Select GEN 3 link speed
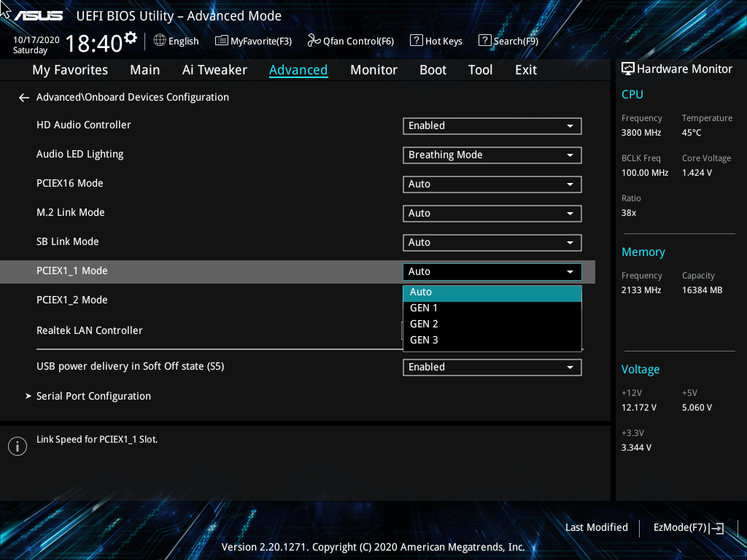The height and width of the screenshot is (560, 747). [492, 340]
